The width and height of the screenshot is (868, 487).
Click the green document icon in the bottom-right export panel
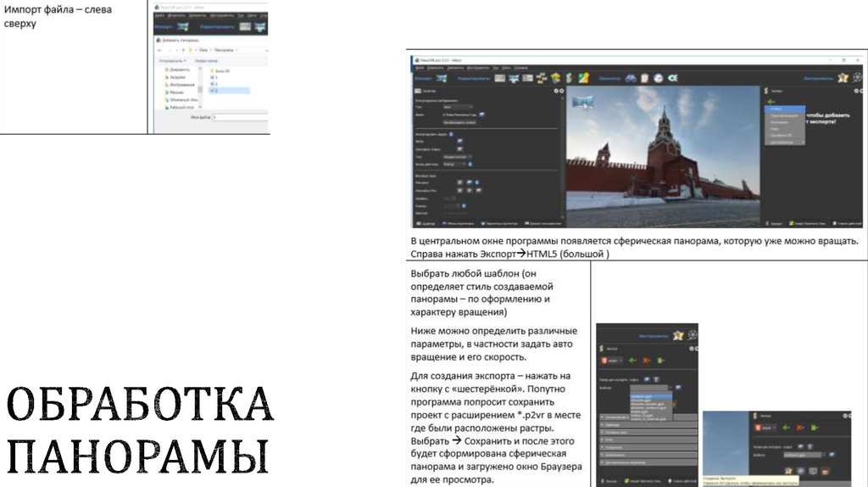tap(815, 428)
